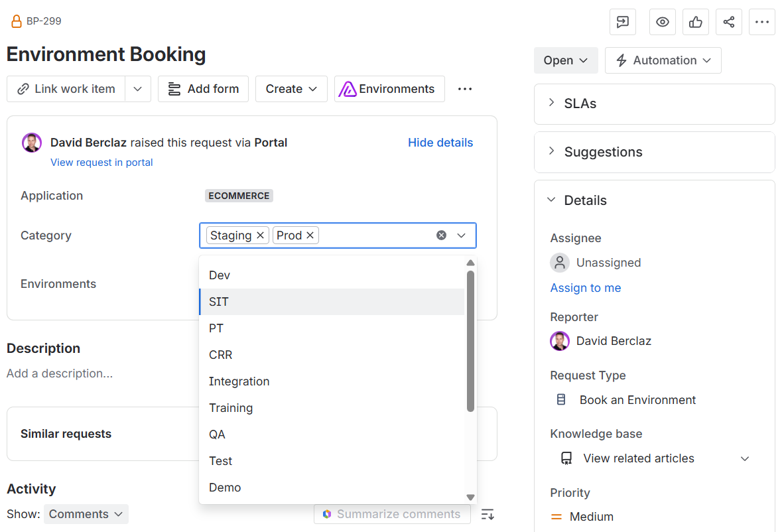
Task: Expand the Suggestions panel
Action: 655,152
